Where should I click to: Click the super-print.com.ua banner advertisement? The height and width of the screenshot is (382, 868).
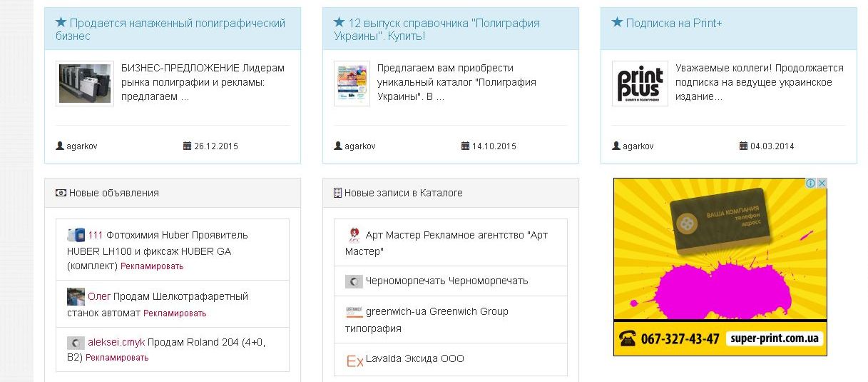click(720, 267)
